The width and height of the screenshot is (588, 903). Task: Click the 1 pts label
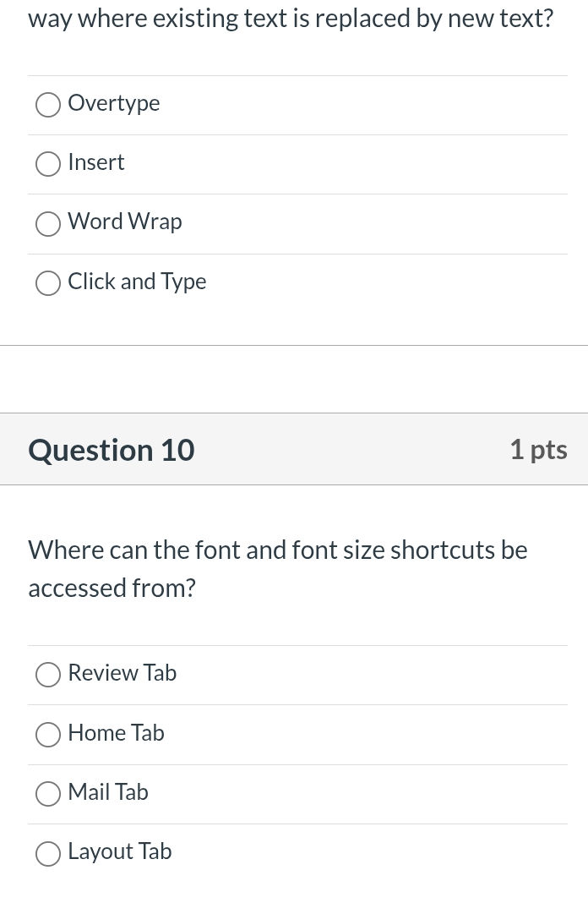point(538,449)
